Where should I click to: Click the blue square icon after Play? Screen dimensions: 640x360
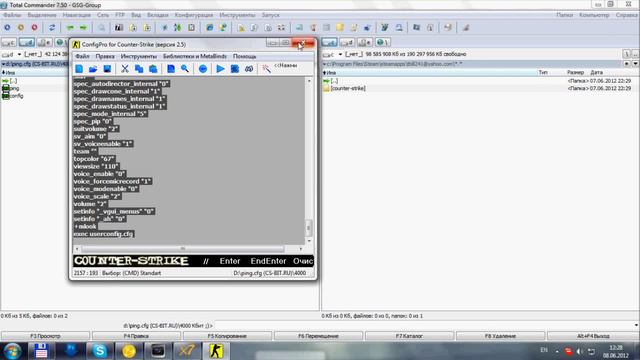[x=235, y=69]
